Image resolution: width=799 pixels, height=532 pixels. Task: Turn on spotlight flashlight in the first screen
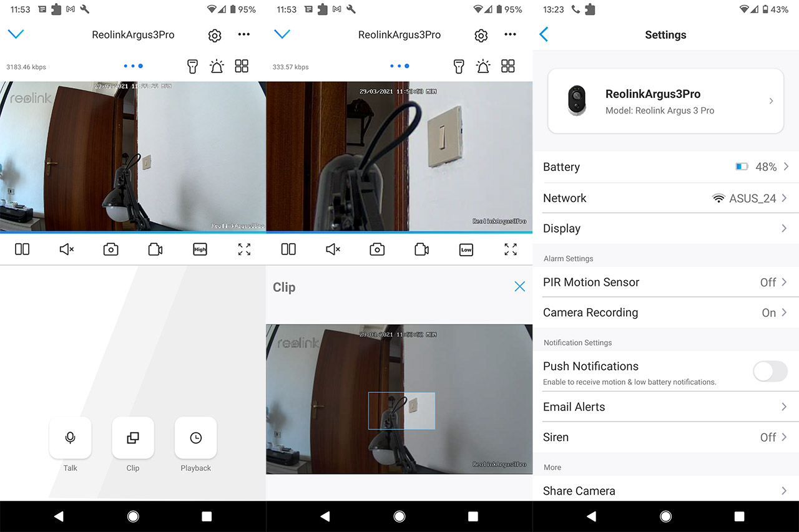coord(193,66)
